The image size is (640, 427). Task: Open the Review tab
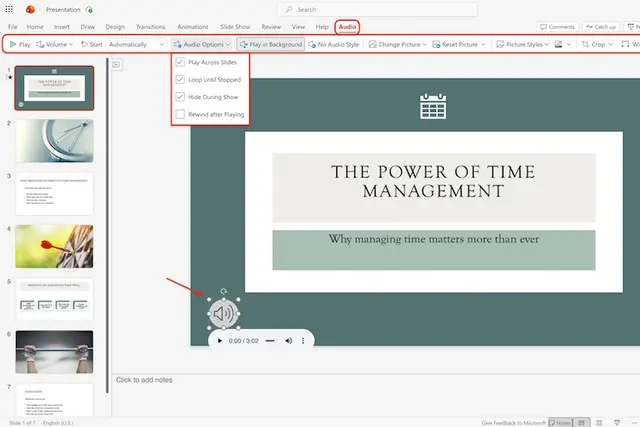pyautogui.click(x=271, y=27)
